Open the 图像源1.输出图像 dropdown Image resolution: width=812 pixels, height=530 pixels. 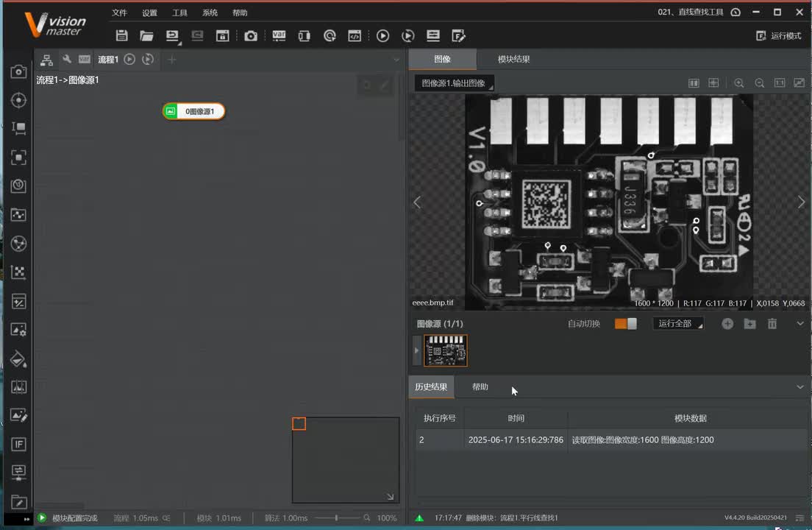[x=454, y=83]
